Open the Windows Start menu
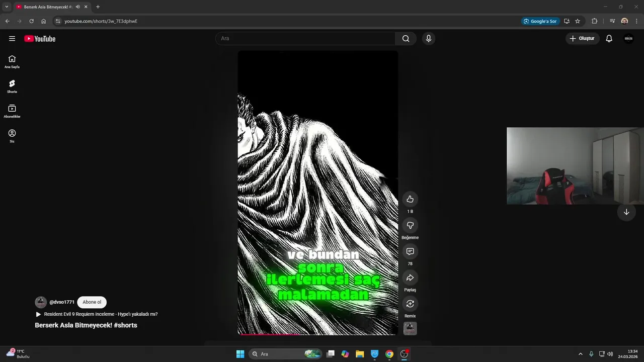Screen dimensions: 644x362 [x=240, y=354]
